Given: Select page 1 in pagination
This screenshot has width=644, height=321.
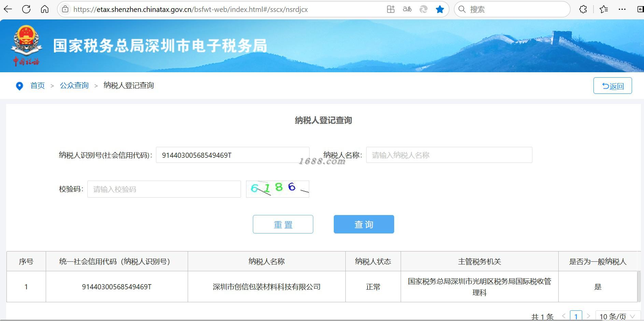Looking at the screenshot, I should [576, 316].
